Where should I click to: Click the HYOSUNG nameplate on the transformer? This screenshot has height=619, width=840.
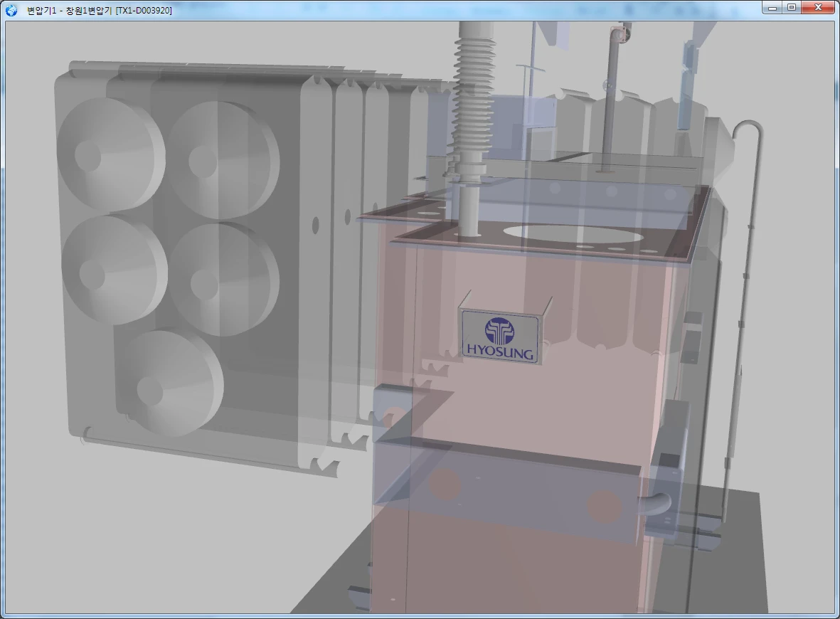[x=501, y=337]
